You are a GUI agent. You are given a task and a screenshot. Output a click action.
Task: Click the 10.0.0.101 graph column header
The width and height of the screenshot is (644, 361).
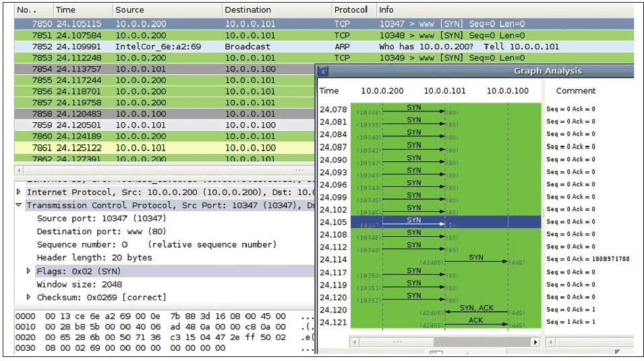point(445,91)
